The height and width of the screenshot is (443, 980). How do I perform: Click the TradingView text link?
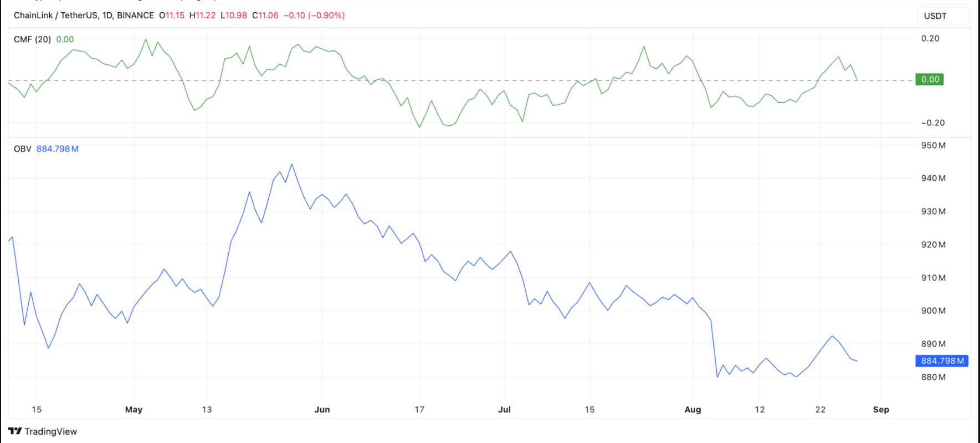pos(50,431)
